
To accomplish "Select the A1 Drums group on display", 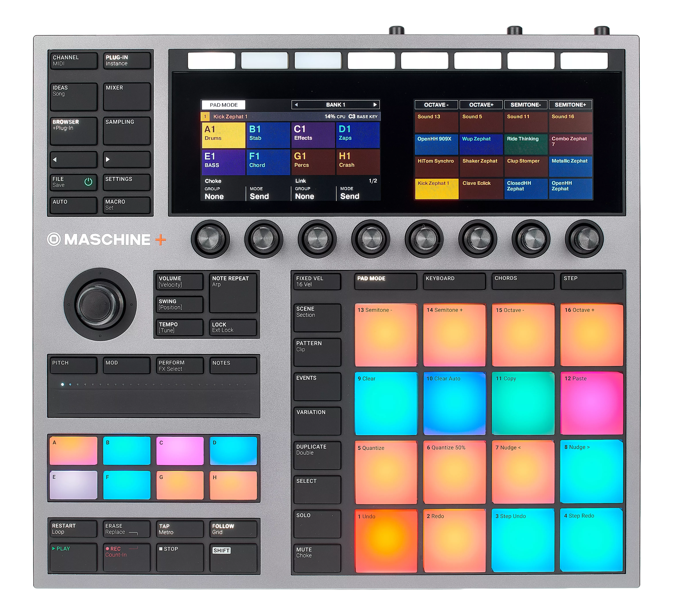I will (223, 135).
